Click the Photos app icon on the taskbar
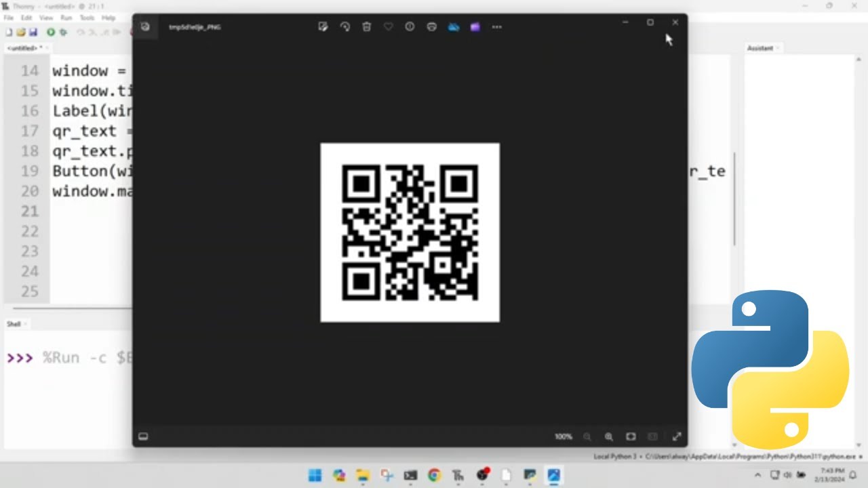Image resolution: width=868 pixels, height=488 pixels. (553, 475)
